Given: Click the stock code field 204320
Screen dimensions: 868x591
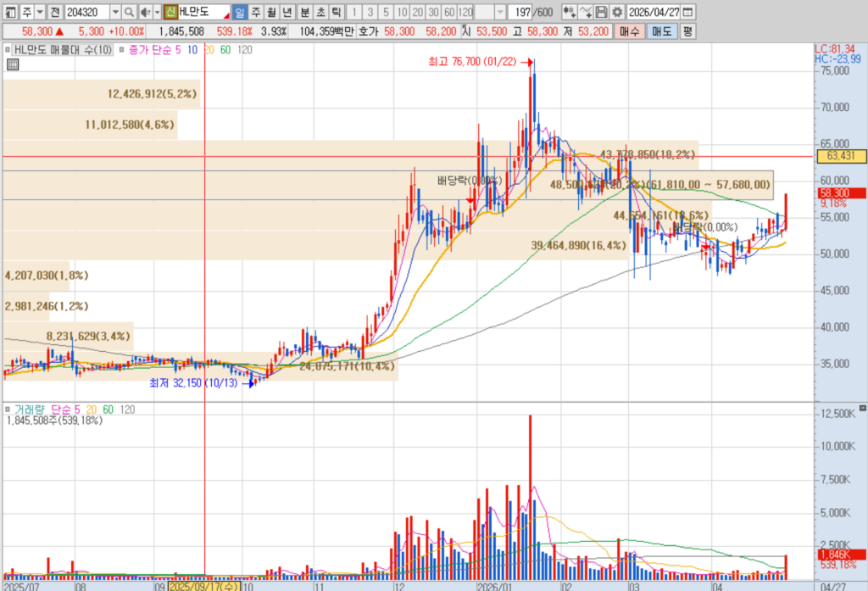Looking at the screenshot, I should (x=87, y=12).
